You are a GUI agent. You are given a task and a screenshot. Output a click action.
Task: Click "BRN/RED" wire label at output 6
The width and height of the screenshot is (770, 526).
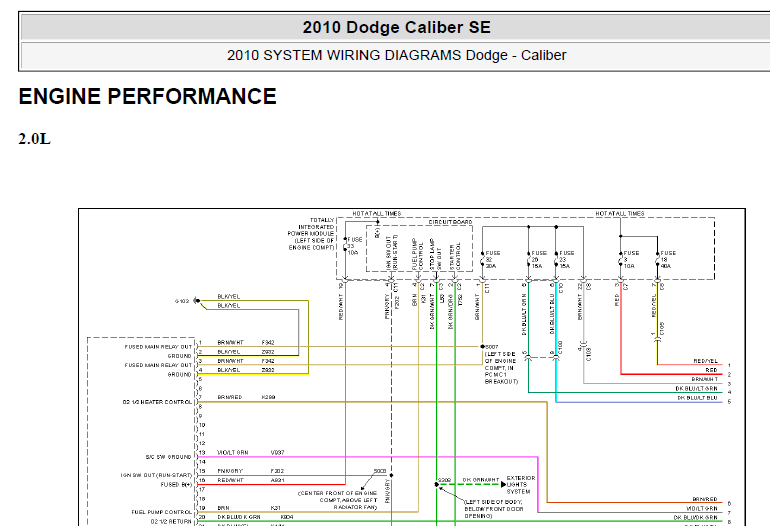click(705, 498)
